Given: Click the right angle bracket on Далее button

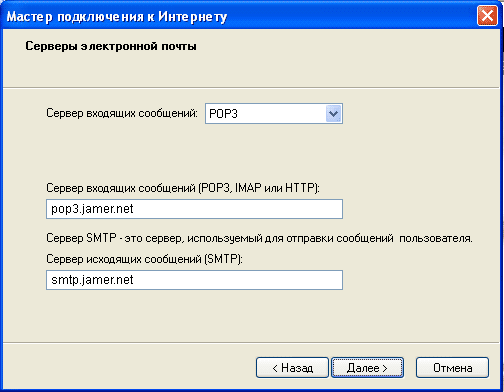Looking at the screenshot, I should click(x=385, y=368).
